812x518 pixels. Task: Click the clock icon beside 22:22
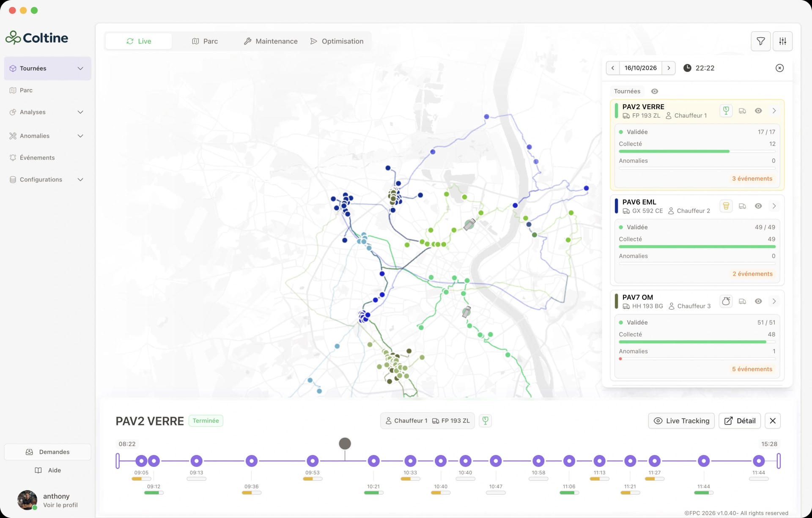coord(687,68)
